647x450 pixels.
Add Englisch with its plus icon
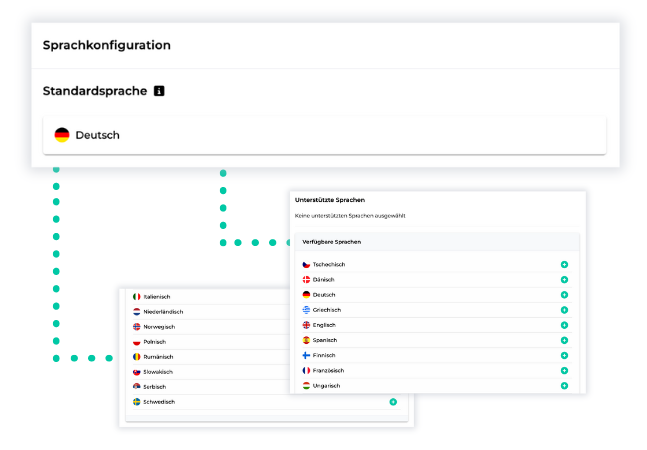tap(564, 325)
